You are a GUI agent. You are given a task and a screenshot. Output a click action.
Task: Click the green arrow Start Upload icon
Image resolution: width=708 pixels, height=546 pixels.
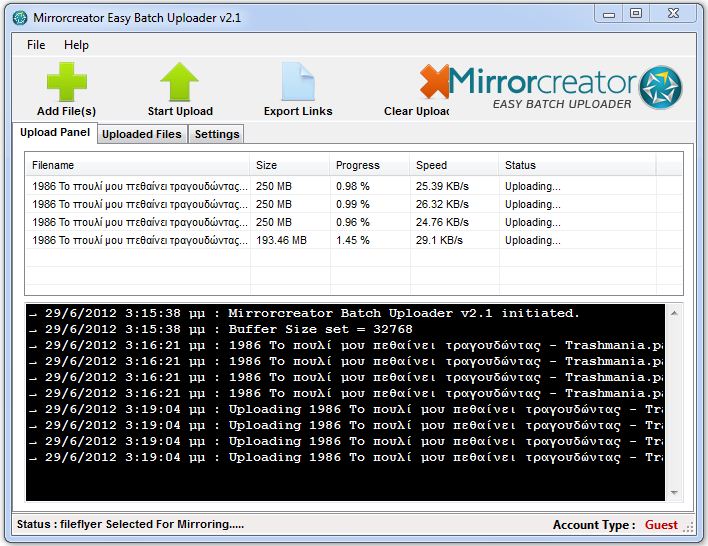click(180, 82)
